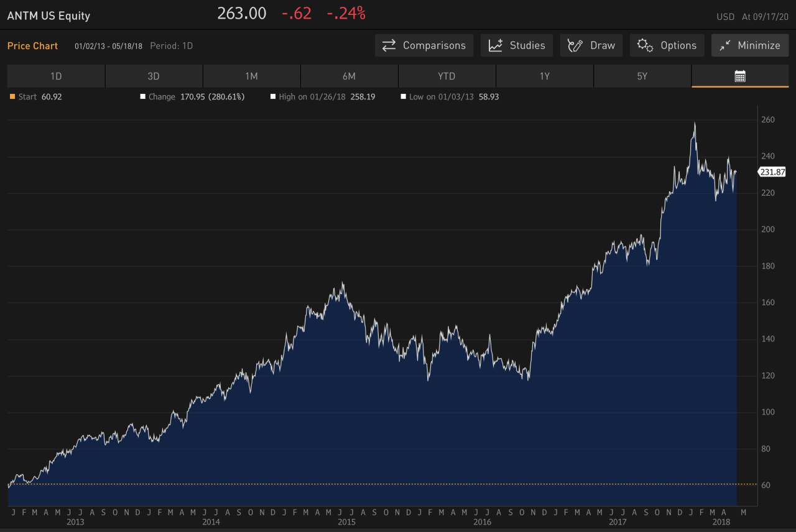Click the 100 label on the price axis
The height and width of the screenshot is (532, 796).
tap(768, 412)
